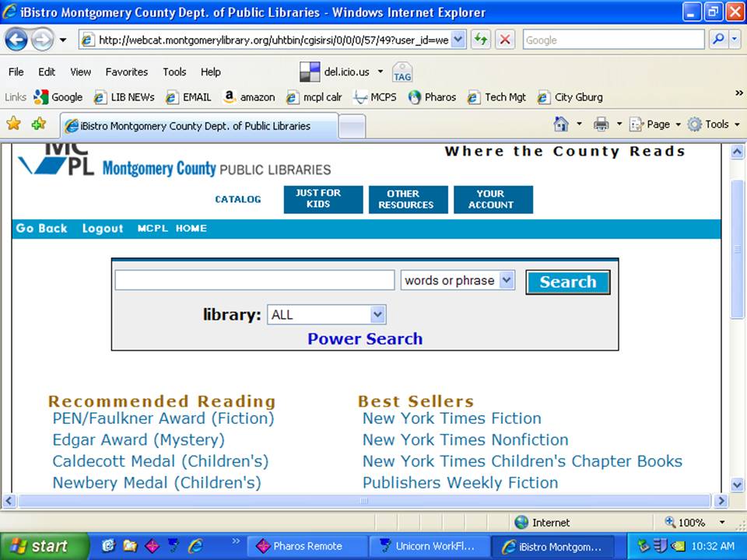747x560 pixels.
Task: Click the MCPL HOME link
Action: pyautogui.click(x=172, y=229)
